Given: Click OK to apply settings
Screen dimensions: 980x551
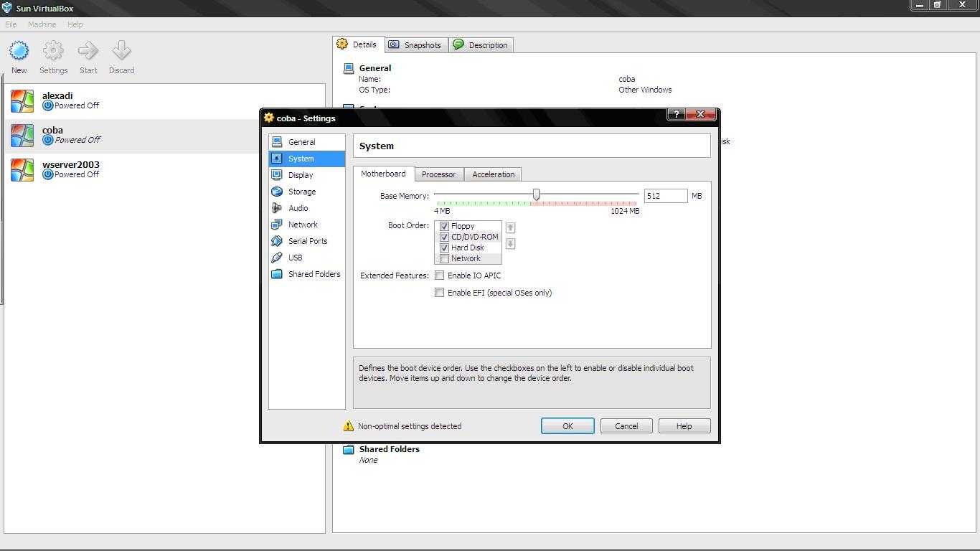Looking at the screenshot, I should click(x=567, y=426).
